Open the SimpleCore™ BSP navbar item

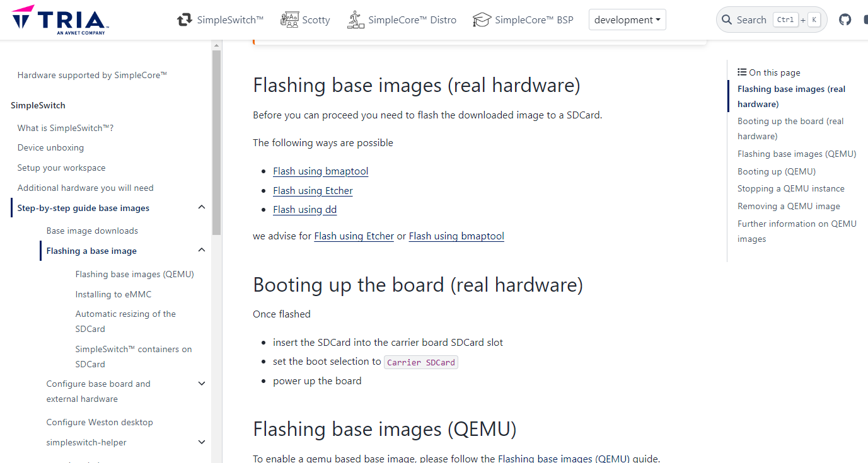523,20
